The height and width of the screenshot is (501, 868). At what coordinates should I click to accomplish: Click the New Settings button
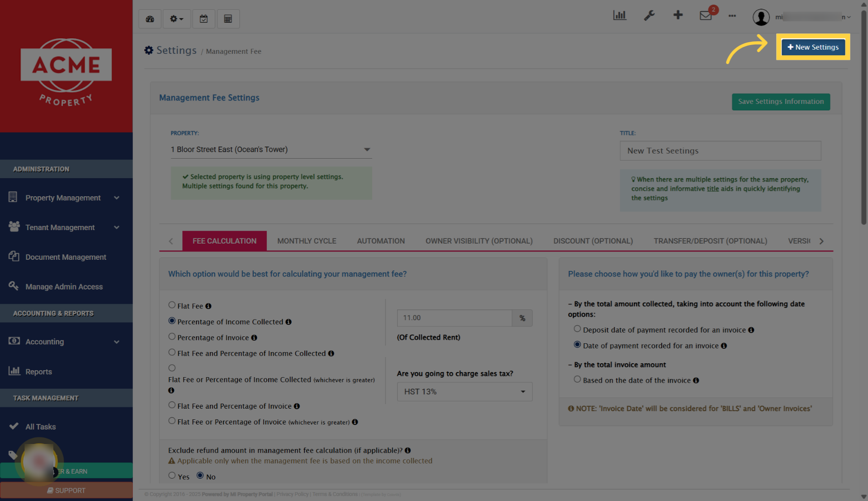tap(813, 47)
